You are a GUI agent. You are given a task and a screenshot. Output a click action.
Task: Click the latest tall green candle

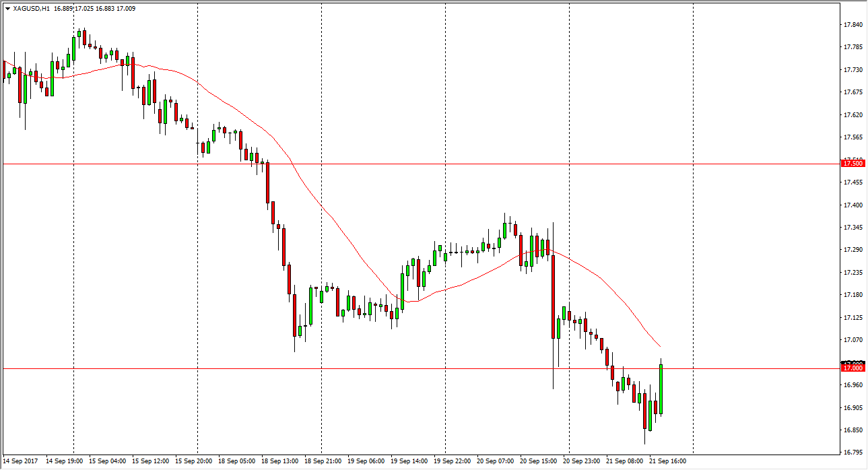661,389
